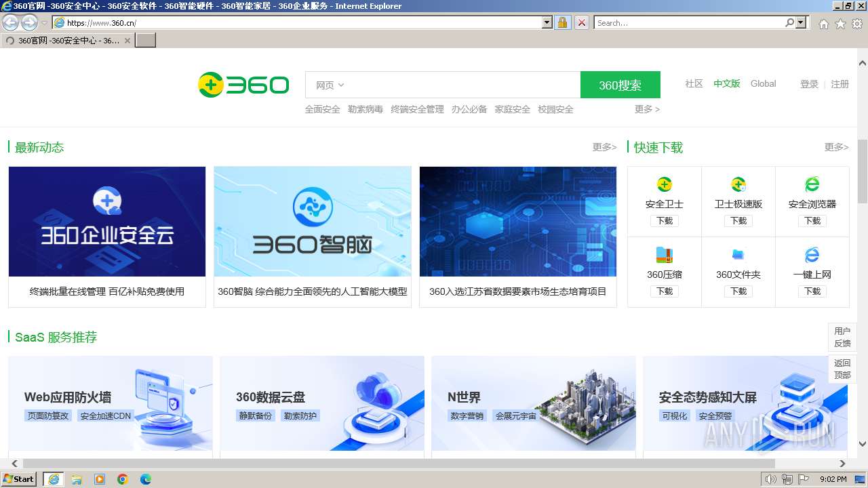
Task: Expand the 网页 search type dropdown
Action: pyautogui.click(x=330, y=85)
